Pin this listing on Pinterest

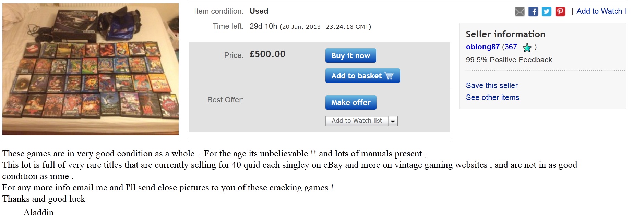(x=560, y=12)
